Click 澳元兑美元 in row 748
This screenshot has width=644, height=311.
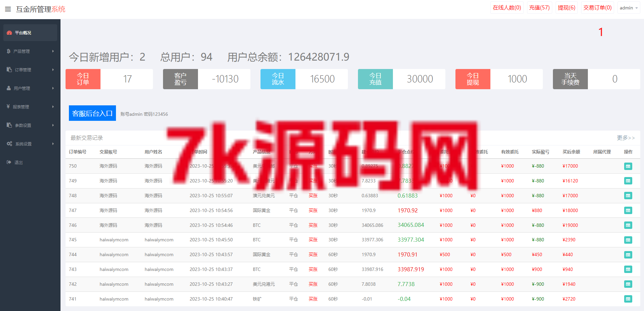[264, 196]
